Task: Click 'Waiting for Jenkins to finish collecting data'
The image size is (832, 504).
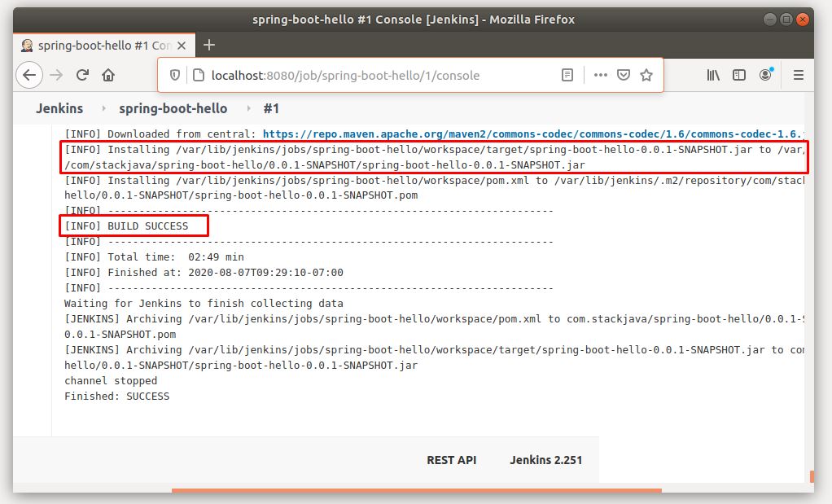Action: [204, 304]
